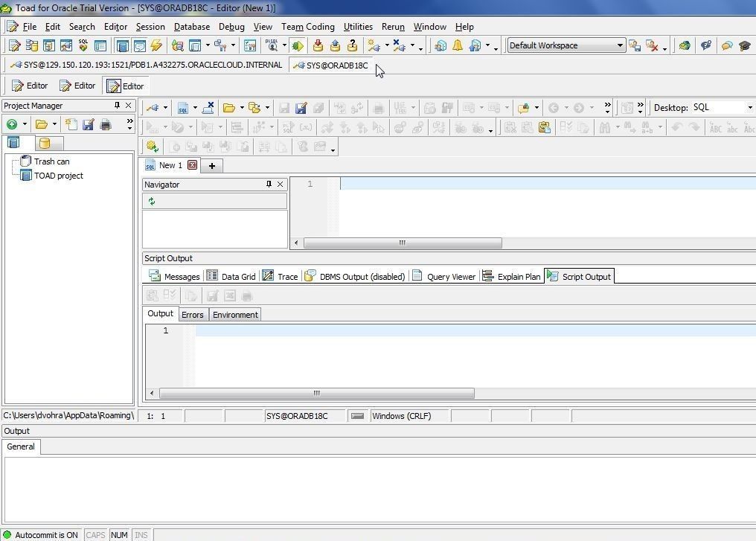This screenshot has width=756, height=541.
Task: Expand the editor toolbar overflow chevron
Action: 607,108
